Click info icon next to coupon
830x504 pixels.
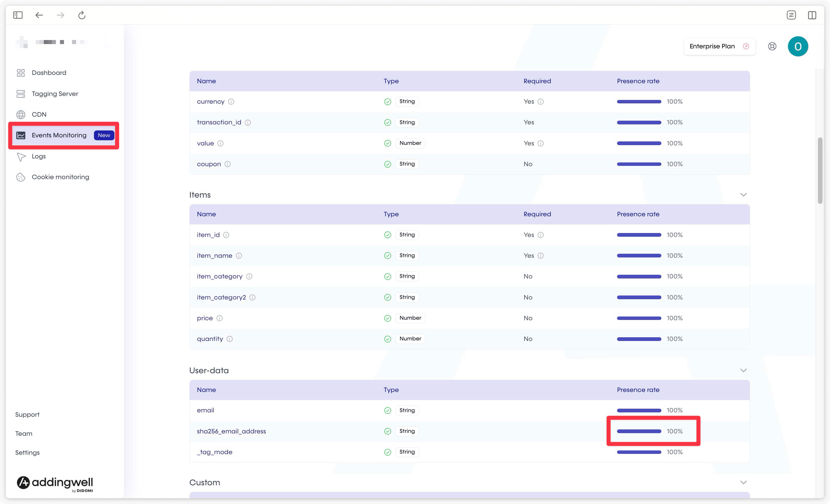(x=228, y=164)
